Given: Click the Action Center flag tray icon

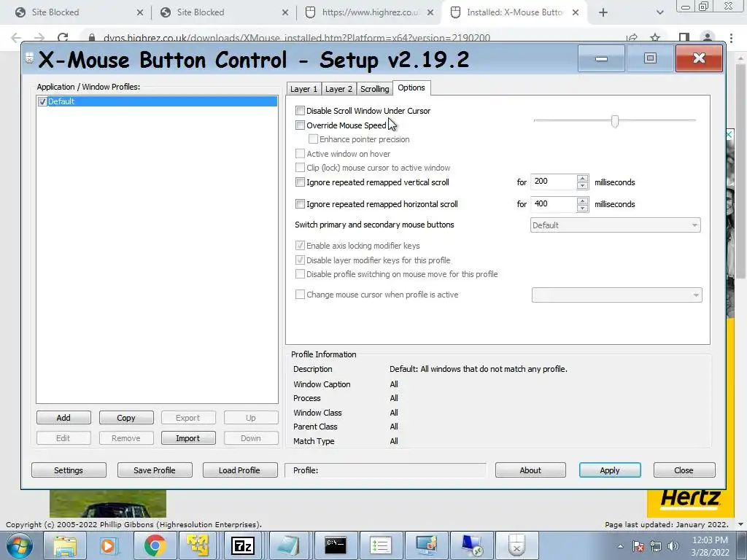Looking at the screenshot, I should pyautogui.click(x=639, y=547).
